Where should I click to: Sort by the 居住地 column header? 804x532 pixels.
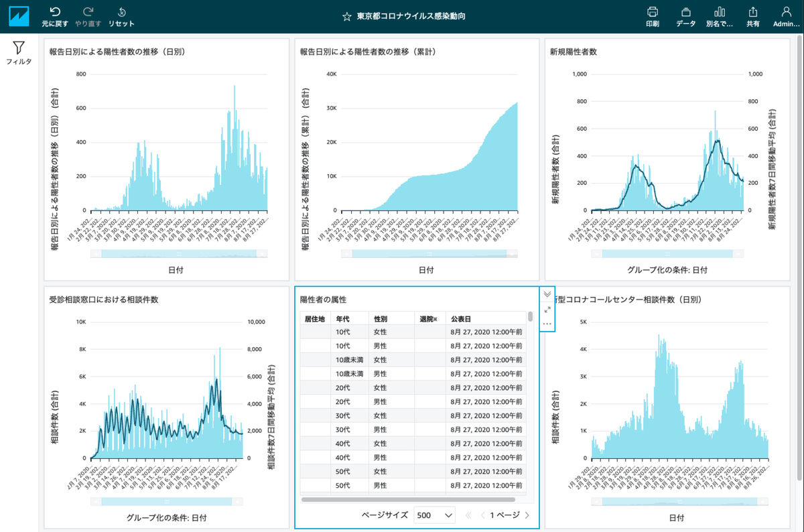pyautogui.click(x=315, y=318)
